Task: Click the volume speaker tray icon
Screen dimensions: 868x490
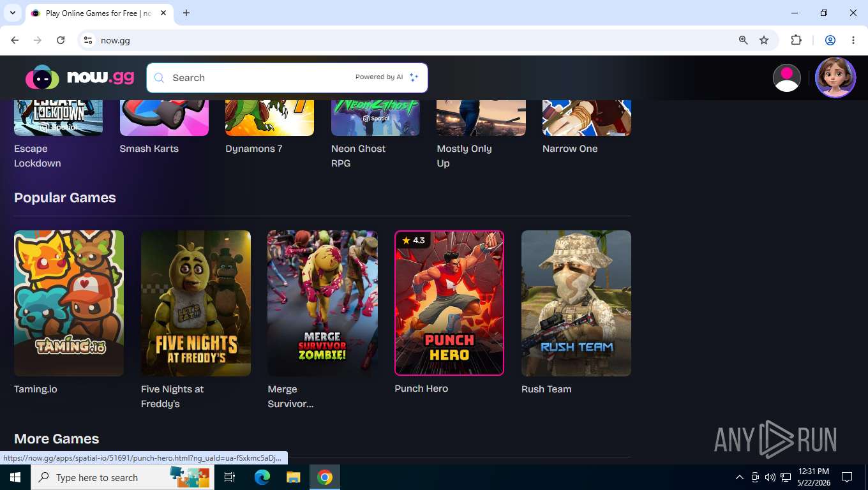Action: tap(770, 477)
